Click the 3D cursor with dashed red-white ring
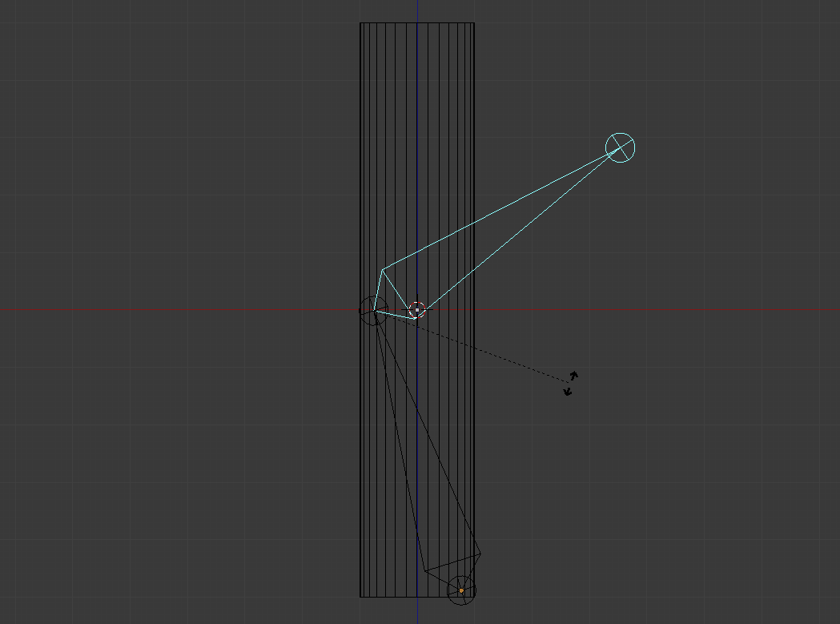This screenshot has height=624, width=840. [x=416, y=310]
